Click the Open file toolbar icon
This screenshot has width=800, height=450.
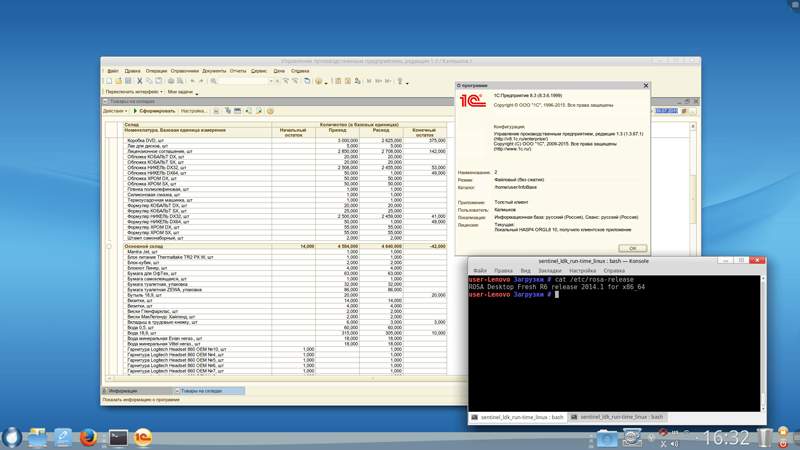click(118, 81)
